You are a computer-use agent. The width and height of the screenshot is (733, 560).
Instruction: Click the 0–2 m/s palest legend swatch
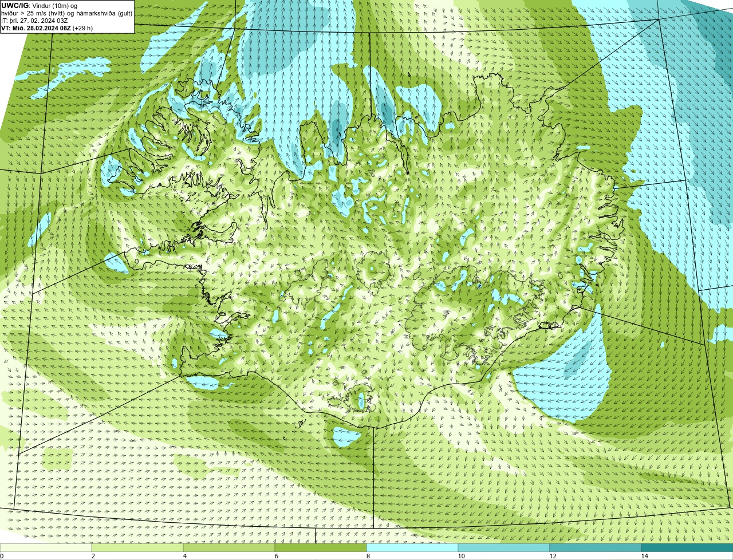tap(46, 547)
